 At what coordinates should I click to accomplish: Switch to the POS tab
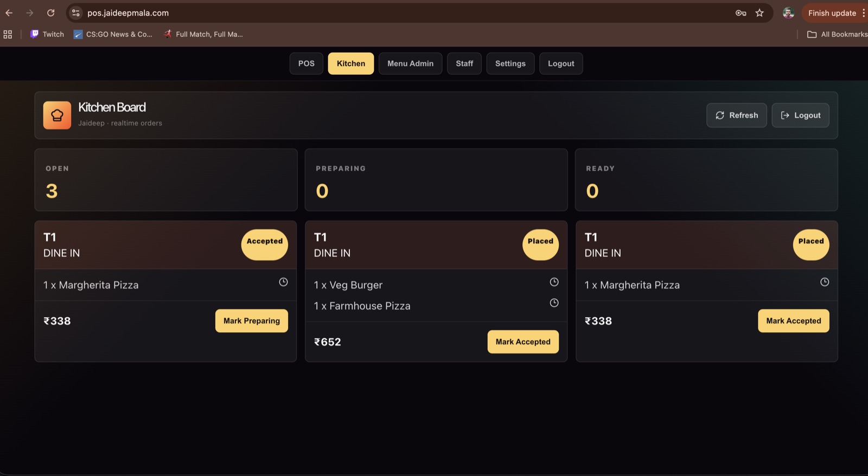click(x=306, y=63)
